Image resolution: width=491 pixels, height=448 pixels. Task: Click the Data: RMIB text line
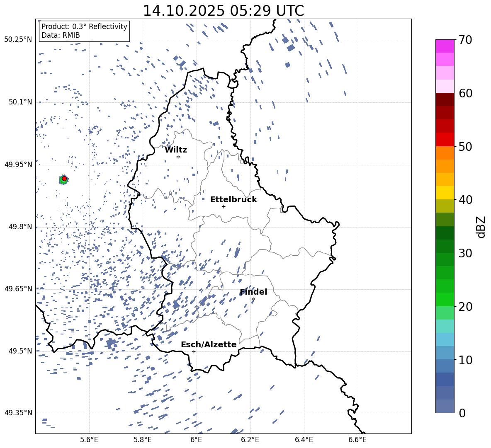click(x=61, y=36)
